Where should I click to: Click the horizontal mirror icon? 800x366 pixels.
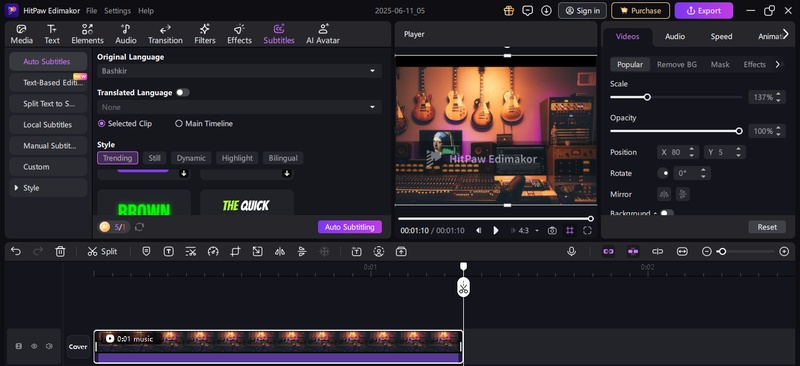point(664,194)
